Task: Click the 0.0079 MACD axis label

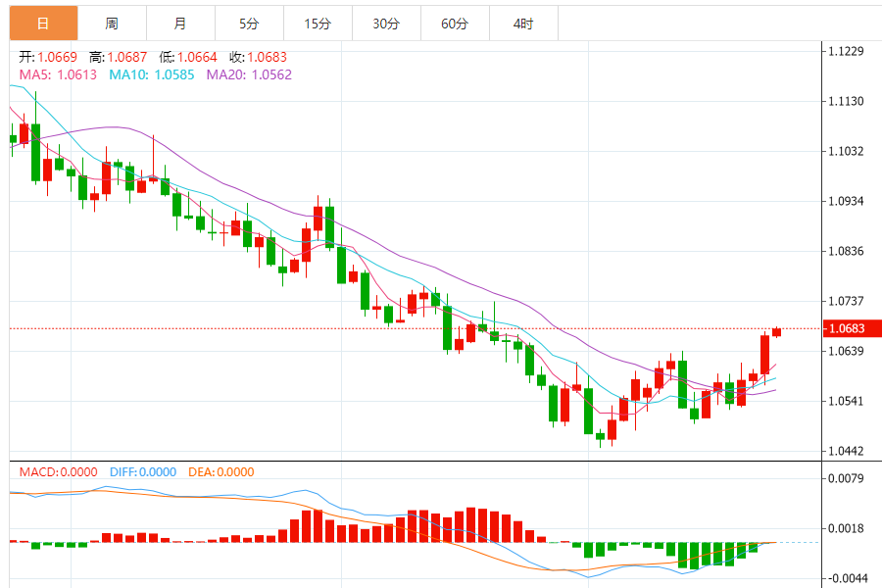Action: coord(846,478)
